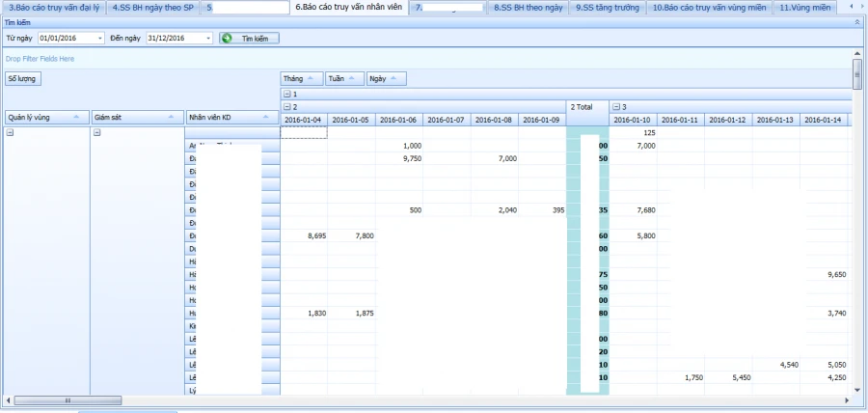Select the 2016-01-12 column header
This screenshot has width=868, height=413.
coord(728,120)
